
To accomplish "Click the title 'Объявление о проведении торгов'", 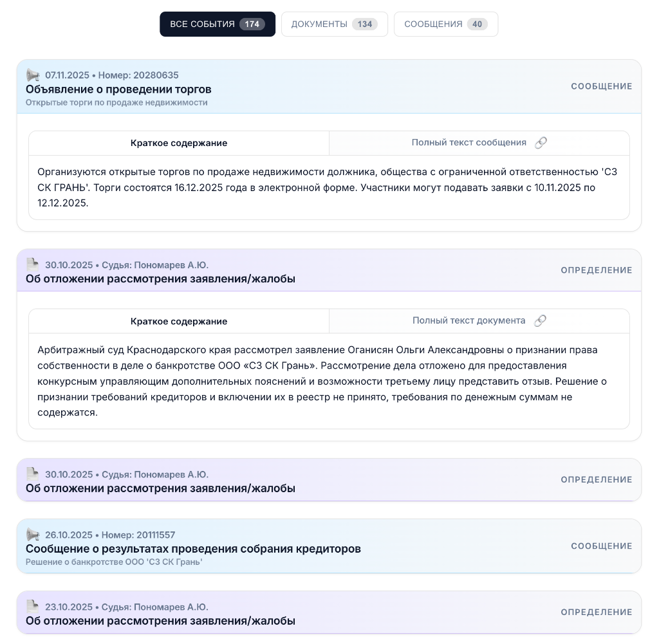I will tap(118, 89).
